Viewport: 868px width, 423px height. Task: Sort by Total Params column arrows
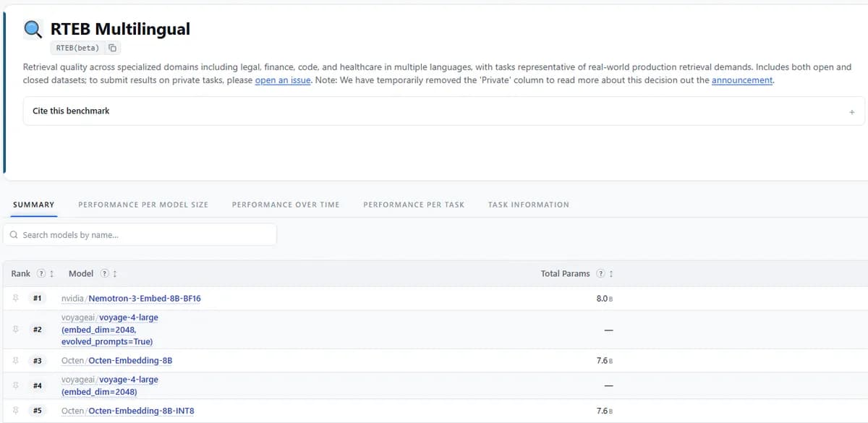point(611,273)
